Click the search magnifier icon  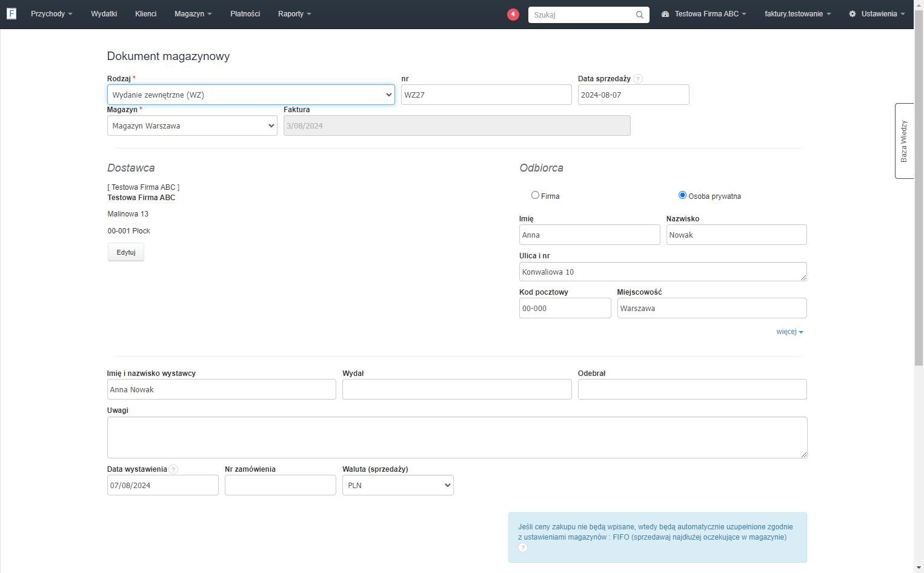(640, 15)
